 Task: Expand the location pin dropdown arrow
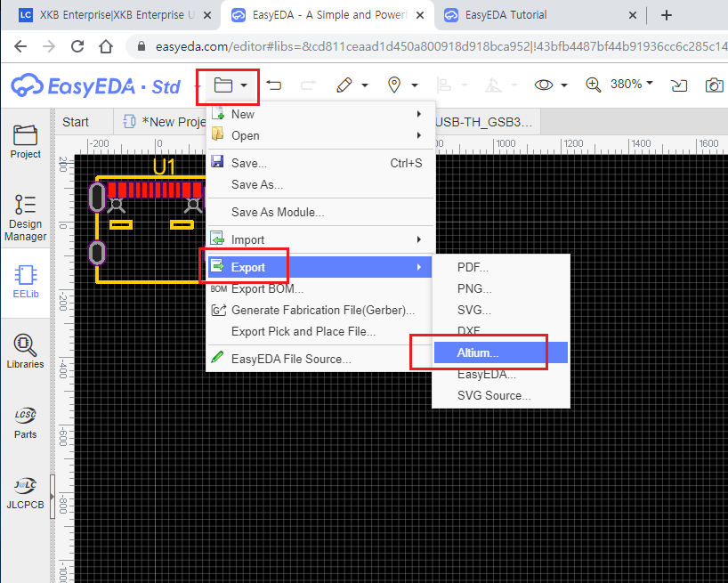point(415,85)
